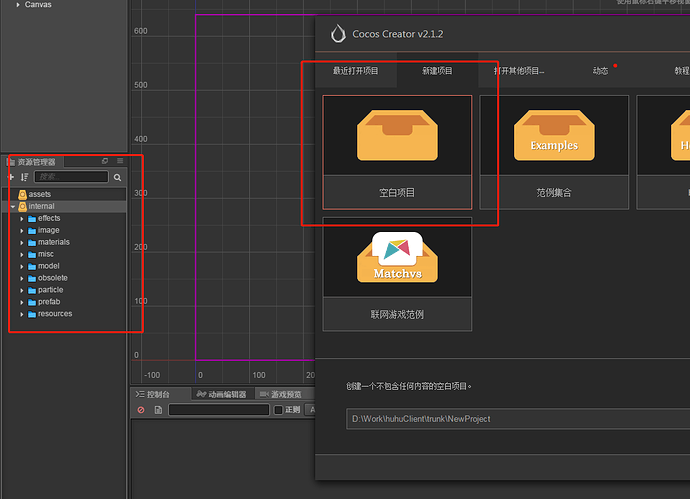690x499 pixels.
Task: Click the create asset plus icon
Action: tap(11, 177)
